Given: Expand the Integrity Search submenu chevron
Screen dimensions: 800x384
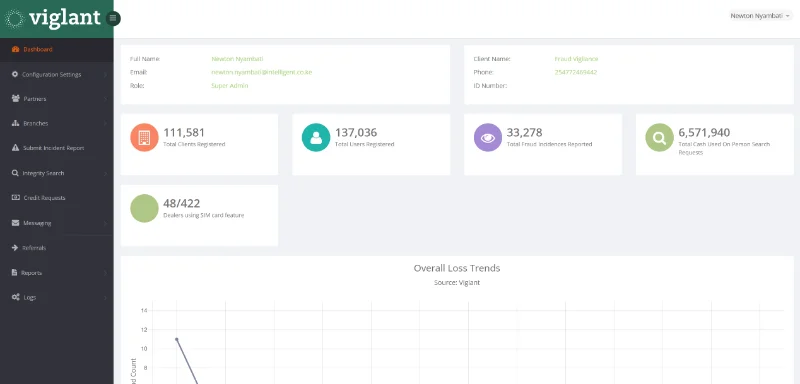Looking at the screenshot, I should (x=106, y=173).
